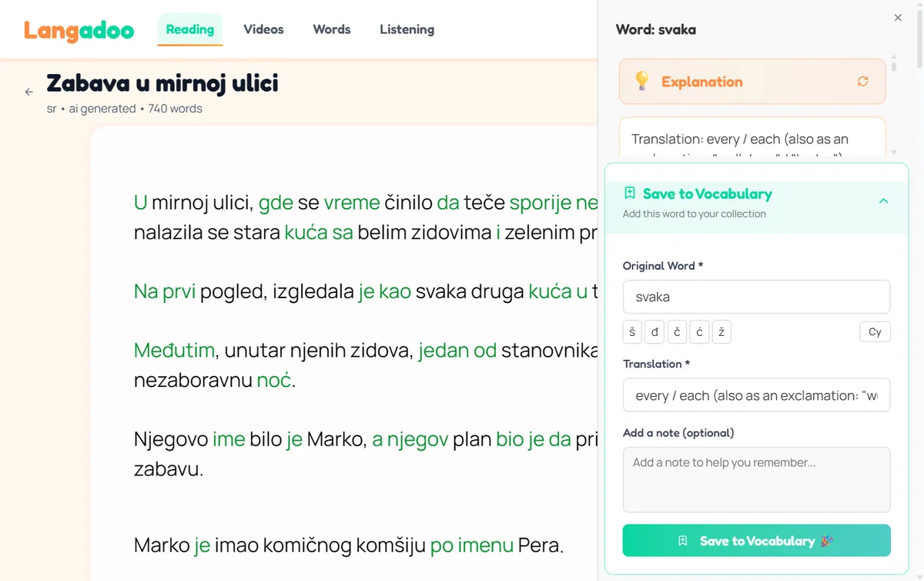This screenshot has width=924, height=581.
Task: Regenerate the Explanation with the refresh icon
Action: tap(862, 81)
